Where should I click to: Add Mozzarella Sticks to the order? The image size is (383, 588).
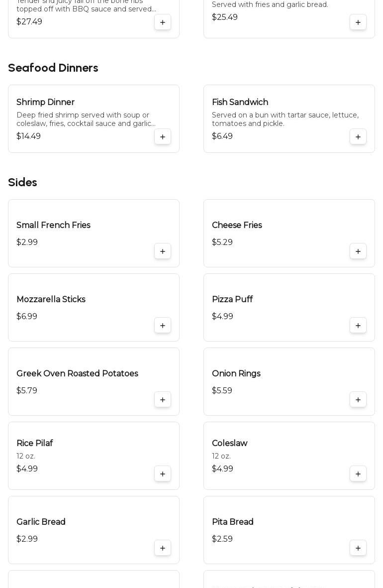(163, 326)
